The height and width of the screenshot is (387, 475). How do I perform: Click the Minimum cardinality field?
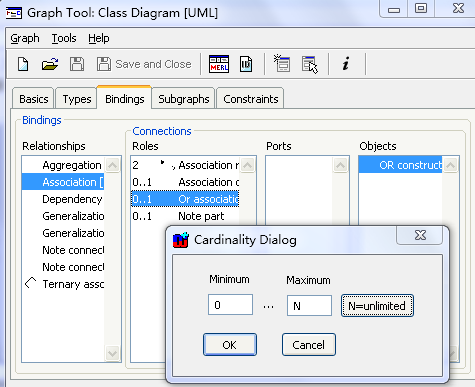pyautogui.click(x=230, y=305)
